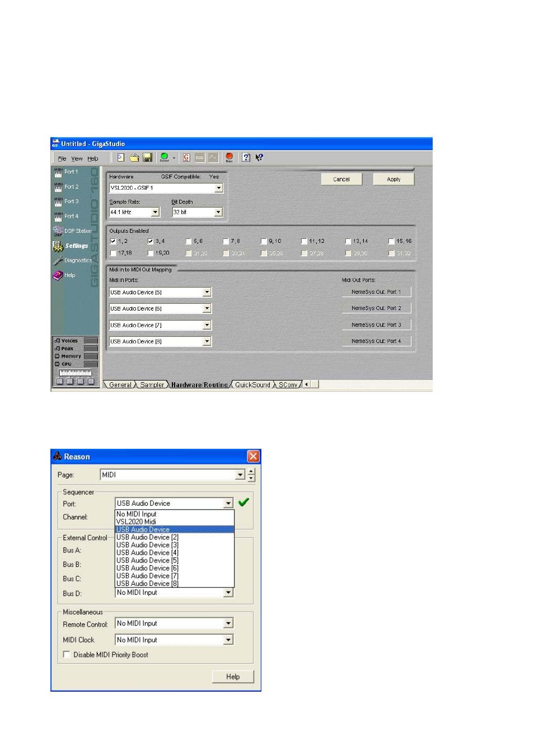This screenshot has width=534, height=756.
Task: Click port button 4 below the mini keyboard
Action: (91, 382)
